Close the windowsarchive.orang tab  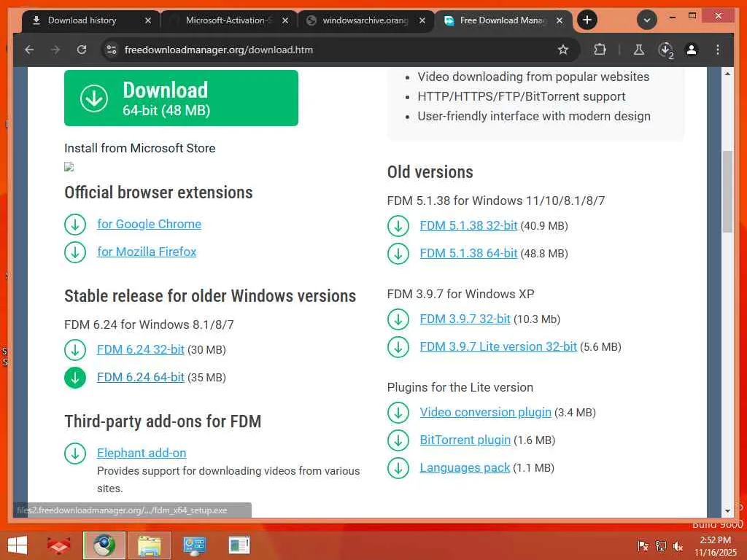pyautogui.click(x=422, y=20)
